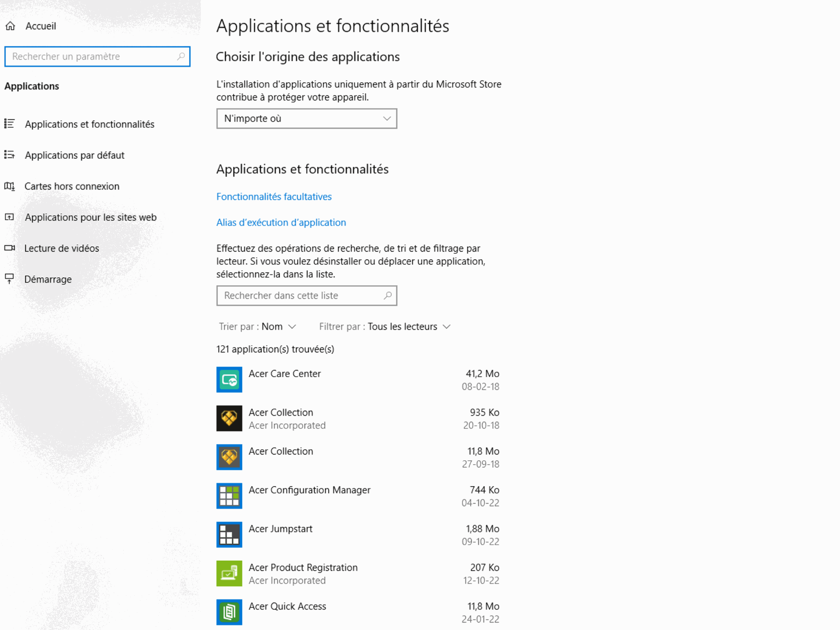Screen dimensions: 840x630
Task: Click the Acer Jumpstart app icon
Action: click(x=229, y=535)
